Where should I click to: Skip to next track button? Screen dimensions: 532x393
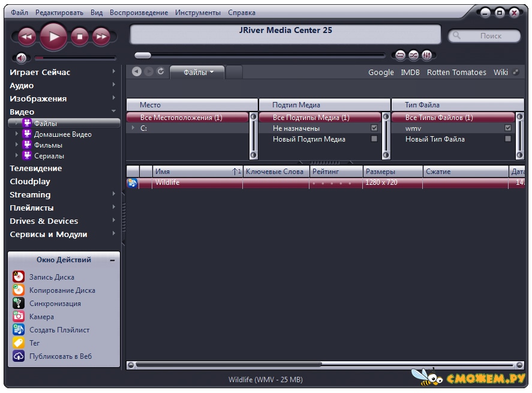pos(101,37)
